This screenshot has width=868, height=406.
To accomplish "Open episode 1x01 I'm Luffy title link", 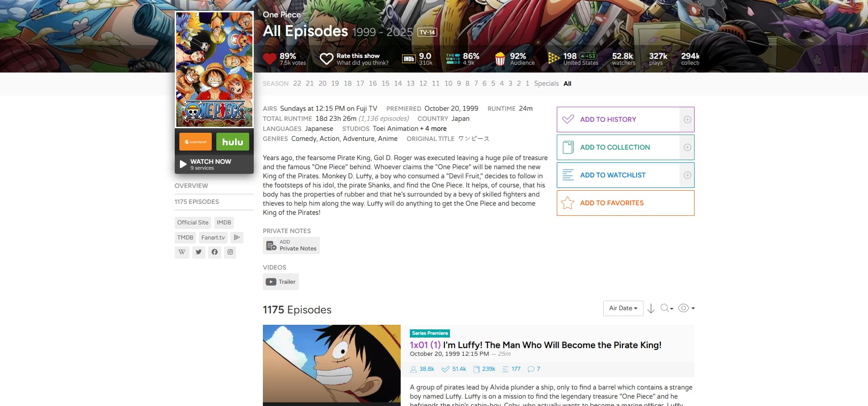I will click(536, 345).
